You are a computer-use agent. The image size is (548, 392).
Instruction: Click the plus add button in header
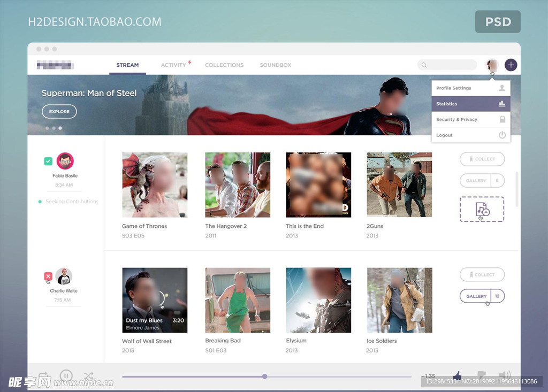[x=511, y=65]
